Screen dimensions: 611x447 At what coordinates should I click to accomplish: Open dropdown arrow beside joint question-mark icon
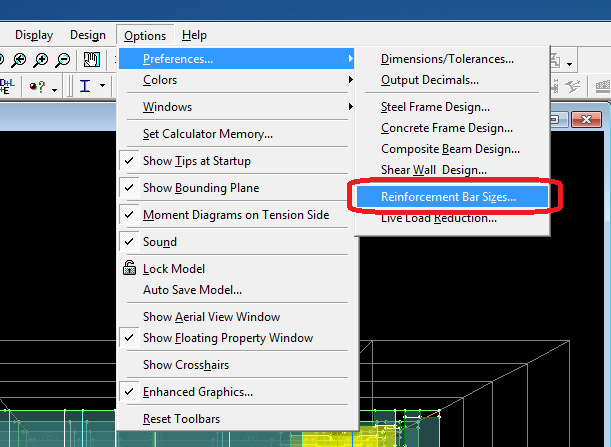click(55, 90)
